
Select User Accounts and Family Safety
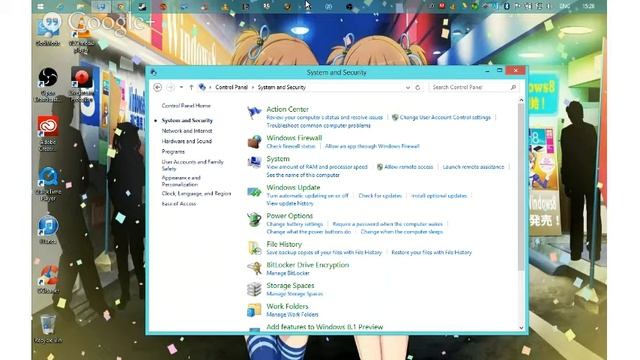click(x=192, y=165)
